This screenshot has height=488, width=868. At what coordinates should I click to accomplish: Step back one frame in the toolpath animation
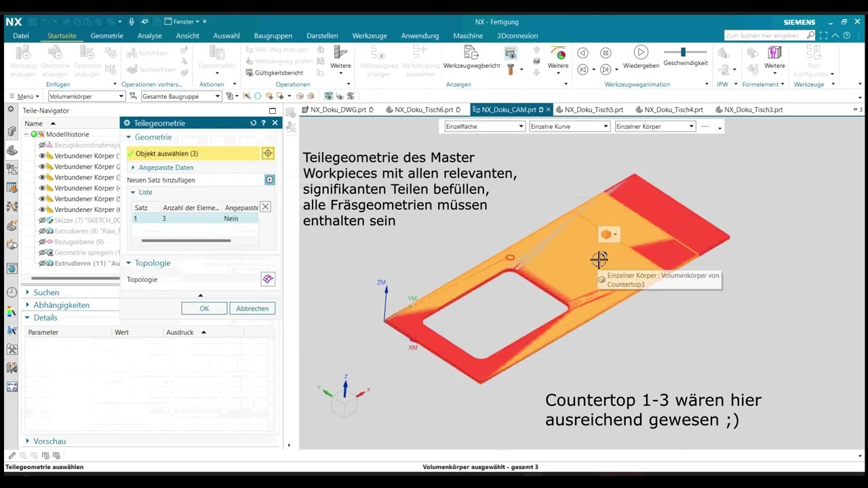(x=583, y=53)
